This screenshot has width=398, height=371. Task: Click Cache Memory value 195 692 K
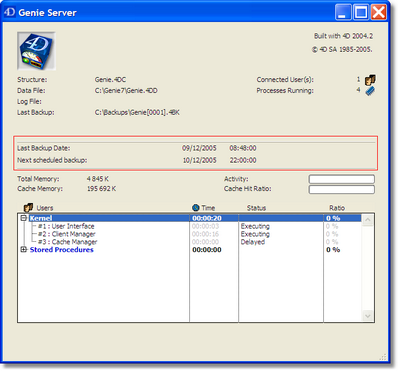click(x=101, y=189)
